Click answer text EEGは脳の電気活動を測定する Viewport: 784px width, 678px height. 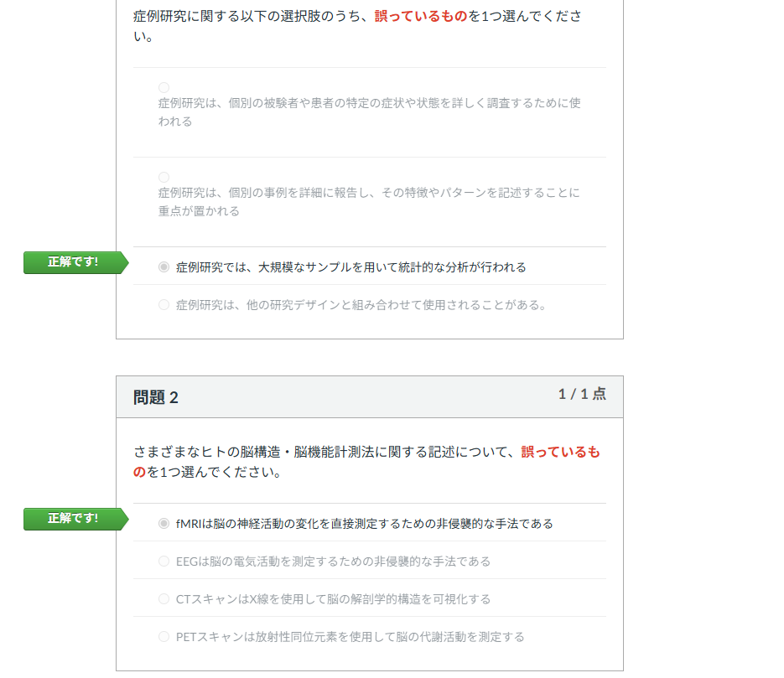pos(333,562)
